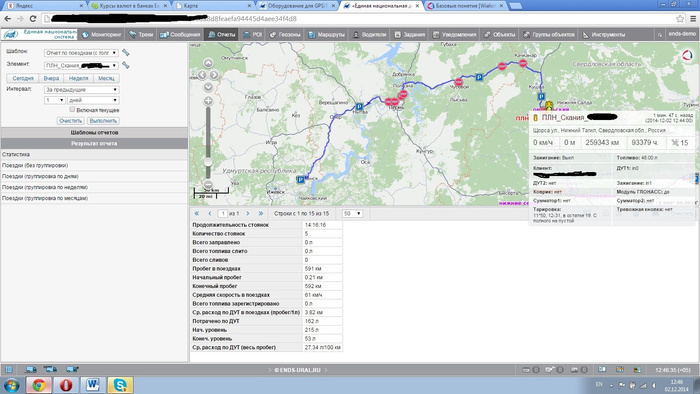Open the Элемент unit dropdown
The height and width of the screenshot is (394, 700).
(81, 66)
